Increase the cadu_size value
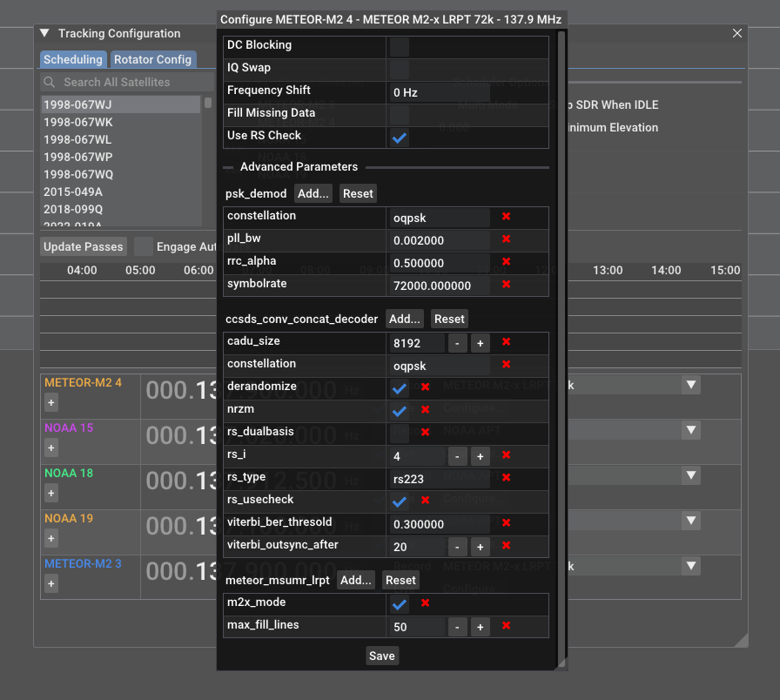This screenshot has height=700, width=780. click(480, 343)
